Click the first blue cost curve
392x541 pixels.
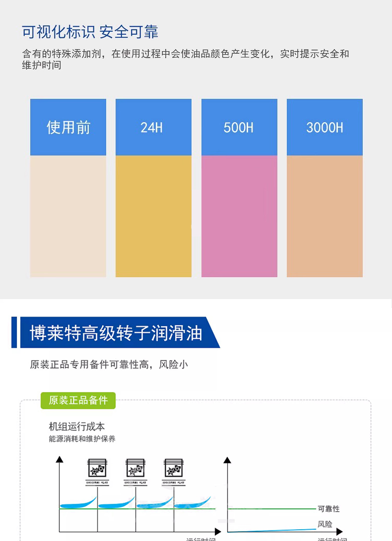click(x=78, y=503)
